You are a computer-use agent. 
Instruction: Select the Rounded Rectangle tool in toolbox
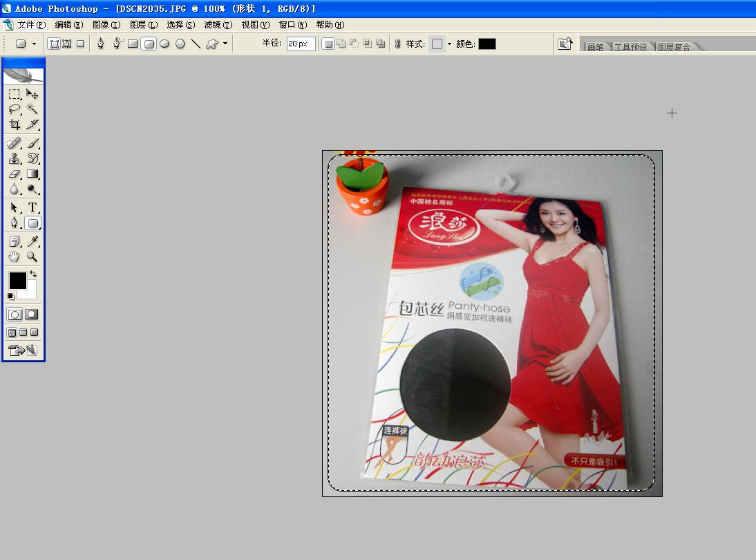coord(32,223)
